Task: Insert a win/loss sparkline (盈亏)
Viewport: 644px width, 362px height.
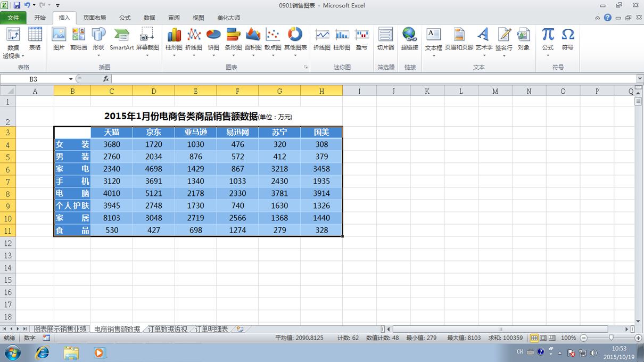Action: click(362, 40)
